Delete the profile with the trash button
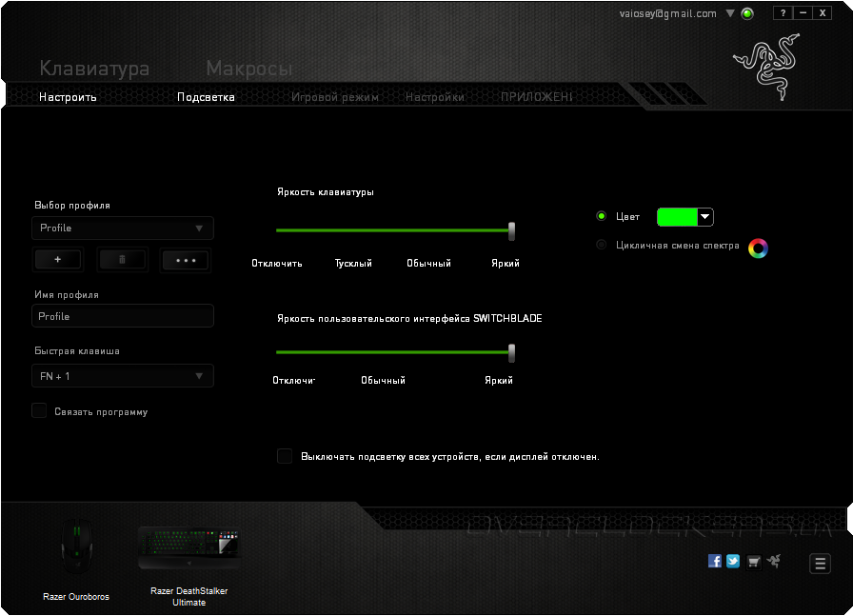The height and width of the screenshot is (616, 853). coord(122,260)
